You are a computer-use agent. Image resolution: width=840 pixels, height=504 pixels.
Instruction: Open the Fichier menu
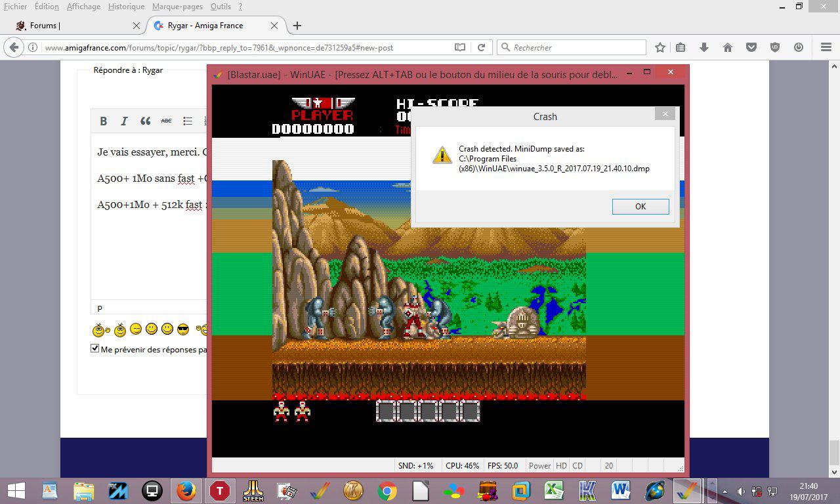[15, 7]
